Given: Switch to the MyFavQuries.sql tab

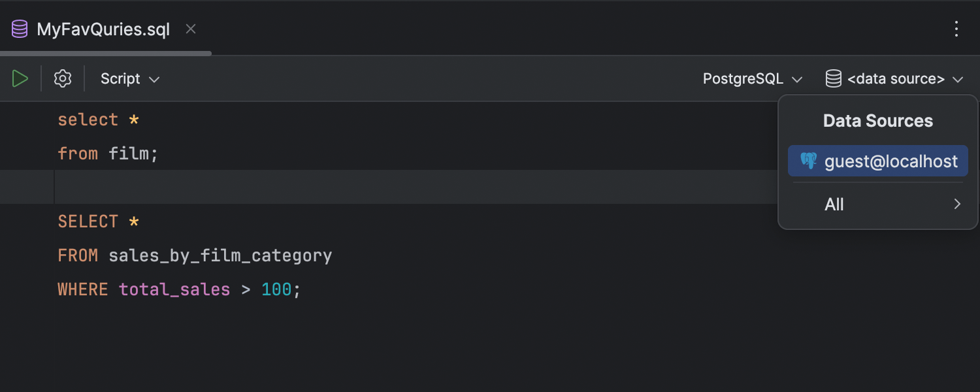Looking at the screenshot, I should point(103,29).
